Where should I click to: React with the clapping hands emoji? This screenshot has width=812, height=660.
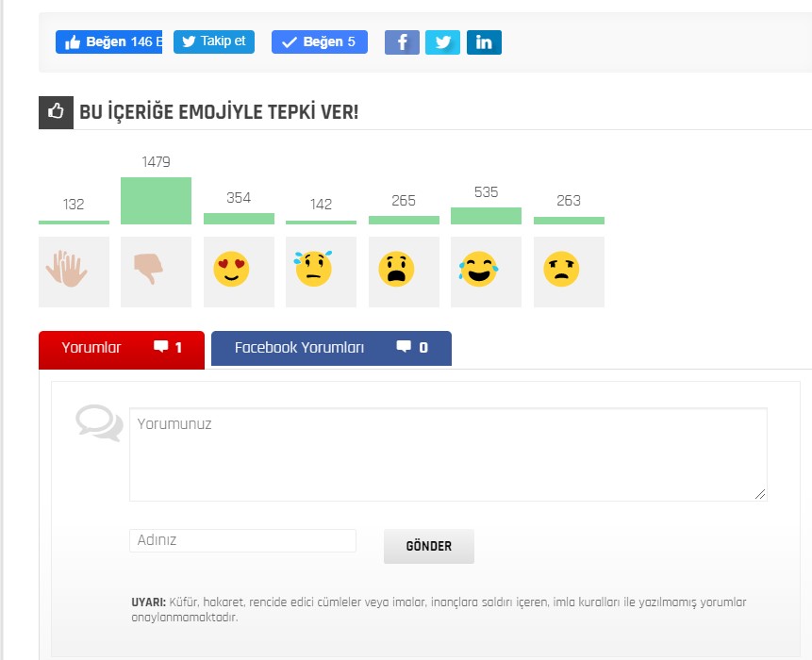[74, 272]
